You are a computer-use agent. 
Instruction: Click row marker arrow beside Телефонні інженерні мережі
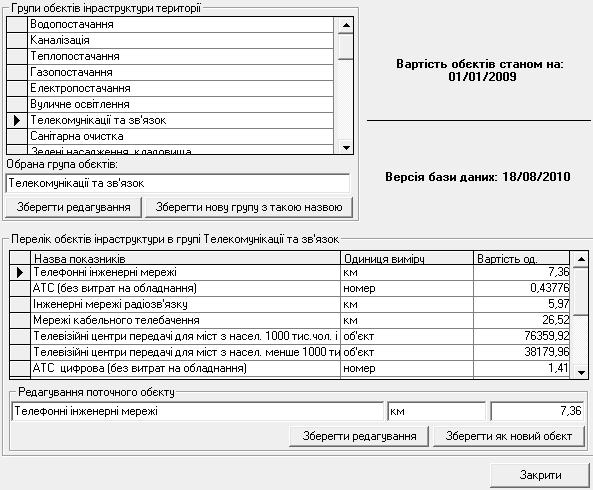point(20,272)
